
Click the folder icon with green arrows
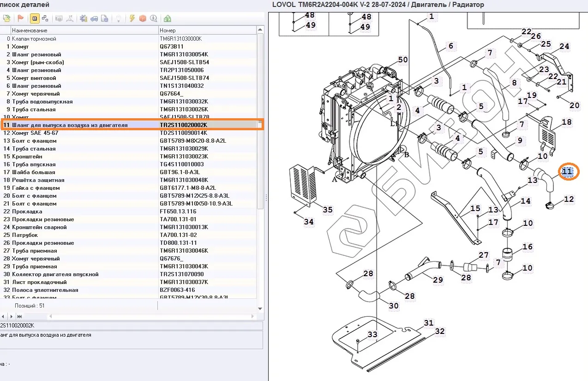click(6, 18)
